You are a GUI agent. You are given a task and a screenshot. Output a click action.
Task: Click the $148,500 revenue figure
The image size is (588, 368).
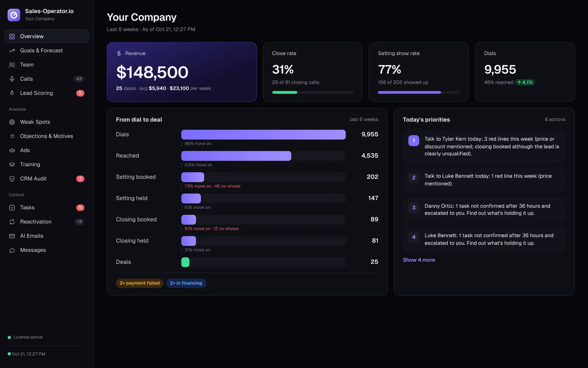click(152, 72)
